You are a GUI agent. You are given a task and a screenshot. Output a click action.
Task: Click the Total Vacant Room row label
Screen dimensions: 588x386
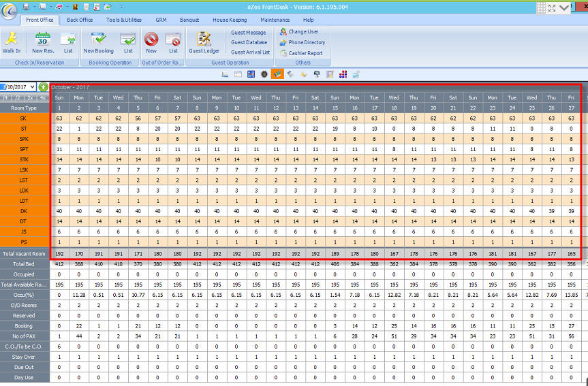[x=24, y=254]
